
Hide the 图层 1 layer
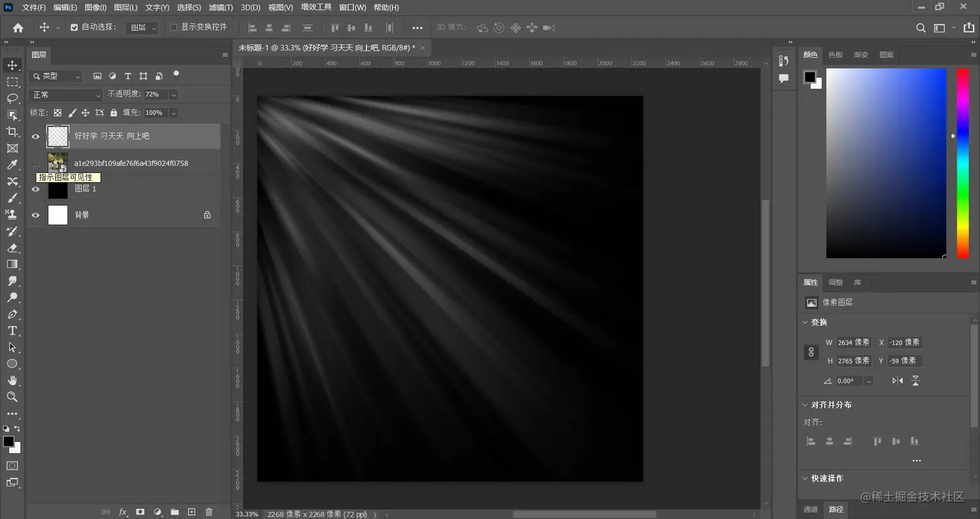(36, 189)
